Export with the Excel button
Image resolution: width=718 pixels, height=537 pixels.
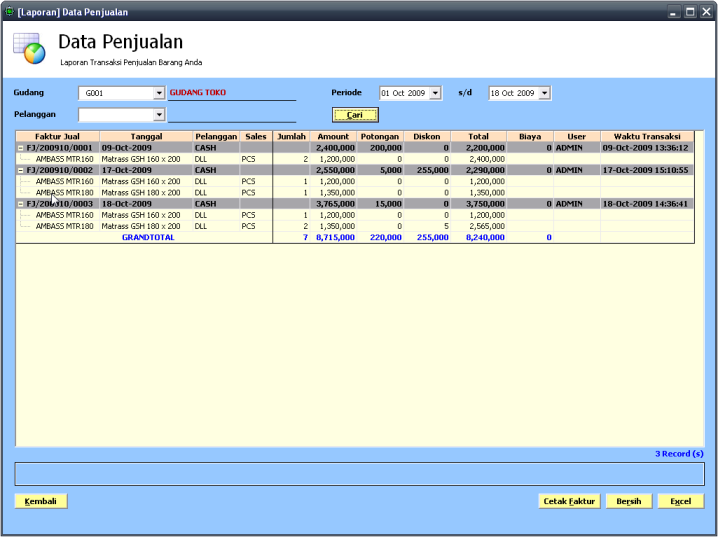[x=681, y=501]
